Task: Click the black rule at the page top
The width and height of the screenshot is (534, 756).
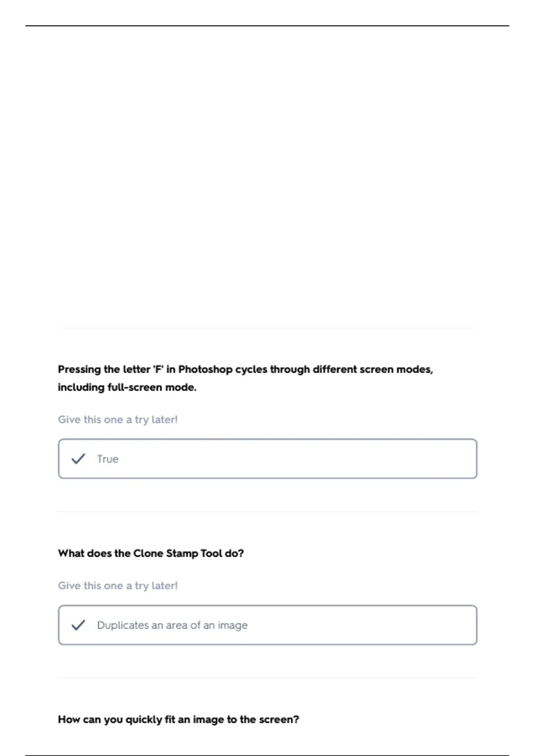Action: point(267,26)
